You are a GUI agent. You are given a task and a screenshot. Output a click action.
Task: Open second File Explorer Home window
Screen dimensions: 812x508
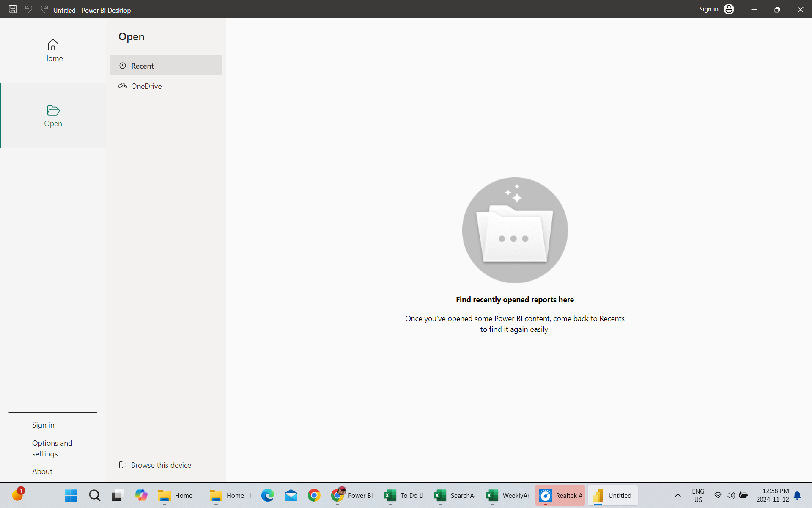click(230, 495)
